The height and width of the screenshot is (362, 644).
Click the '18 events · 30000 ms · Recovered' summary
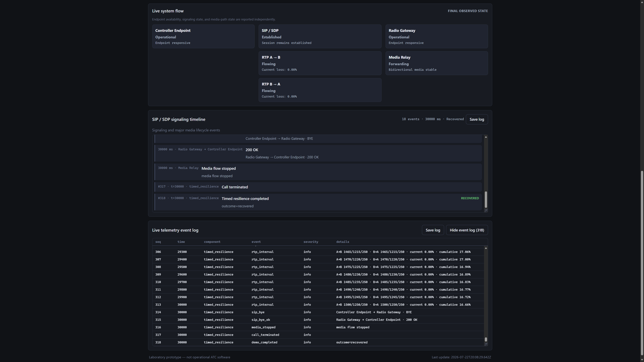click(x=433, y=119)
